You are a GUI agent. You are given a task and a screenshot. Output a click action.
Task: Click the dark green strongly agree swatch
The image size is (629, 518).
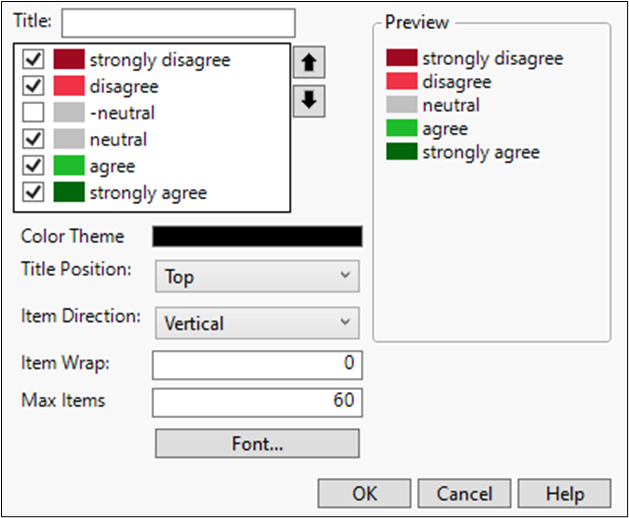68,192
